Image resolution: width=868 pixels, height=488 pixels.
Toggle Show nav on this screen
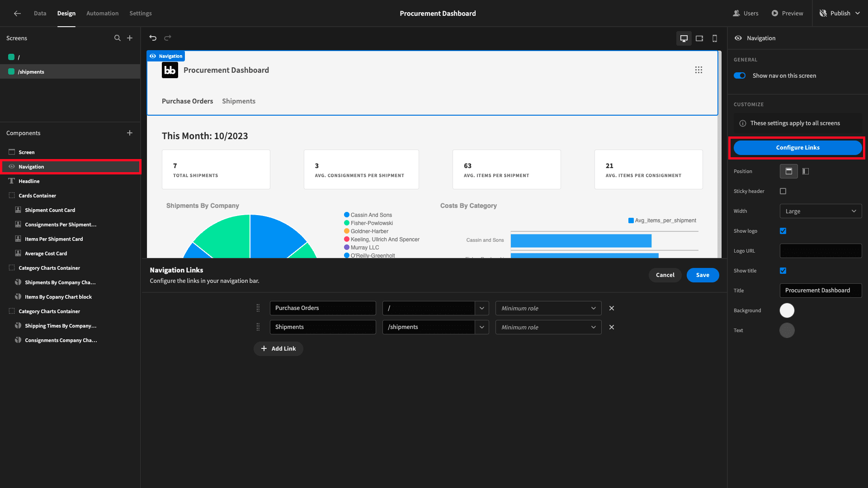coord(740,75)
